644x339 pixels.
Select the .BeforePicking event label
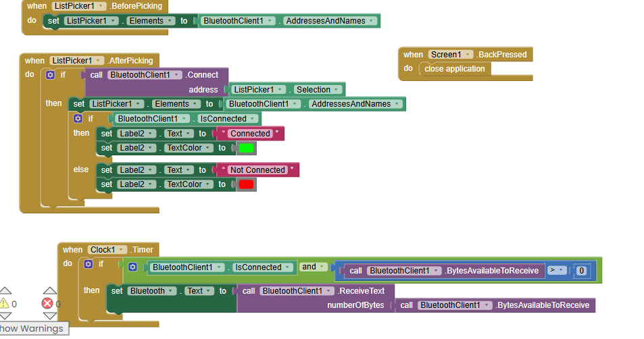coord(136,6)
